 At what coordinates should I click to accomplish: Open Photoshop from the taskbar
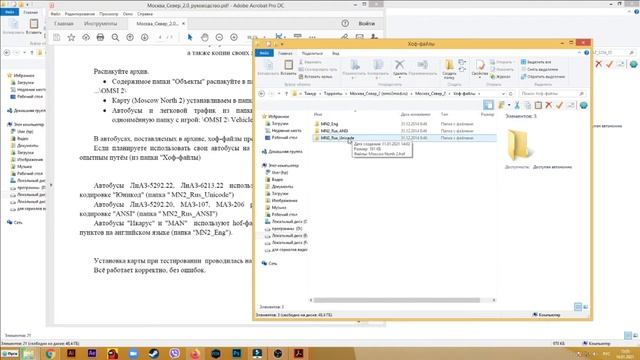click(236, 353)
